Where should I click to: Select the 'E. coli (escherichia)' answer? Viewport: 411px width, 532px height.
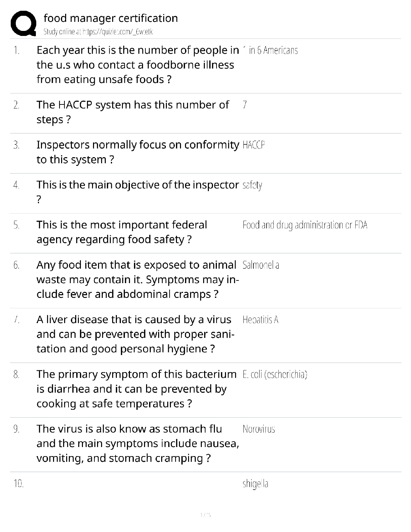275,374
